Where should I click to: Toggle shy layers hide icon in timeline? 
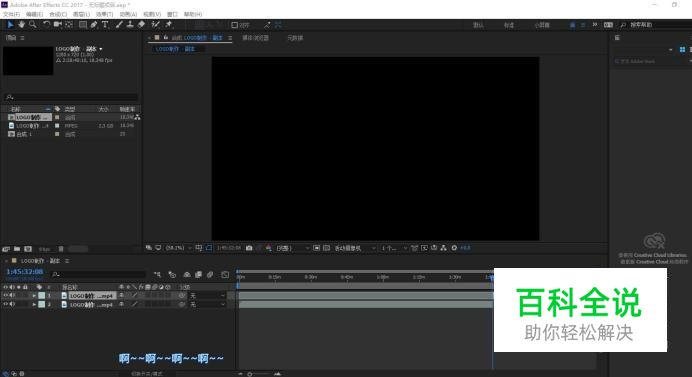(x=187, y=275)
